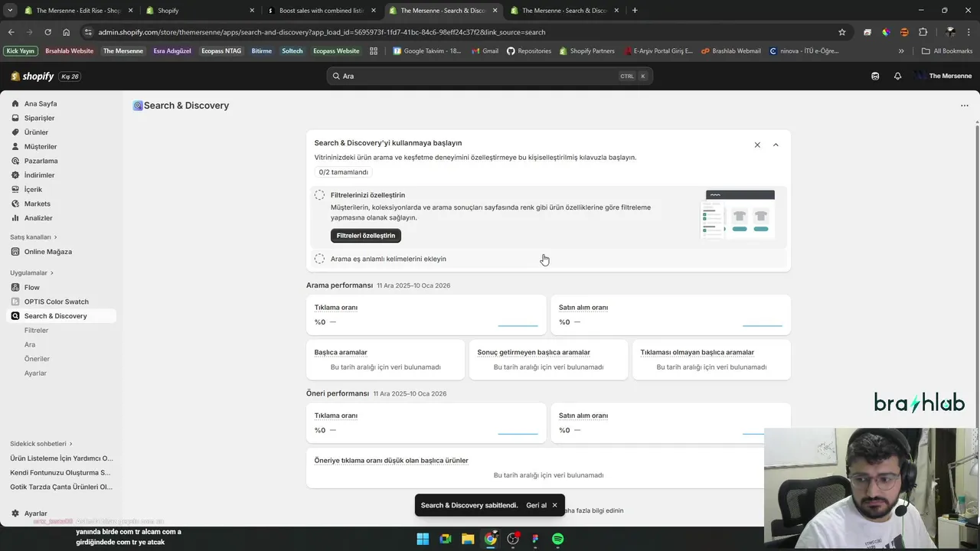Open Ana Sayfa home icon in sidebar
Image resolution: width=980 pixels, height=551 pixels.
(x=15, y=103)
